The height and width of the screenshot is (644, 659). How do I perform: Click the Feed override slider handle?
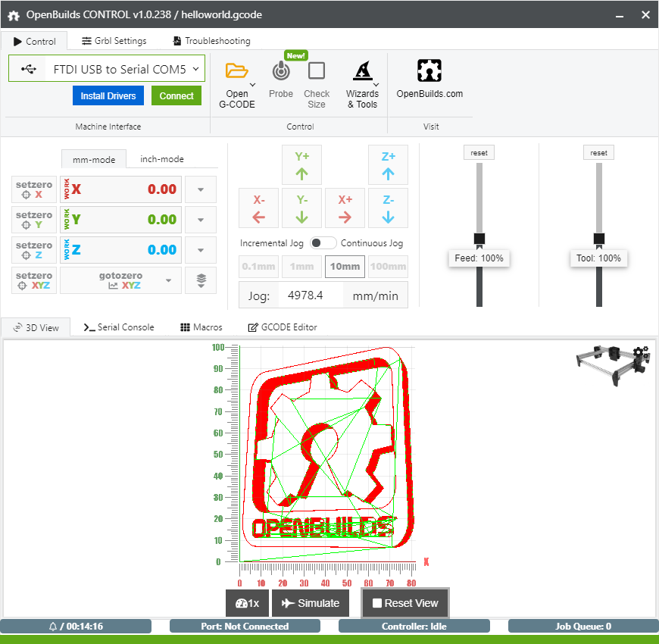[x=479, y=239]
